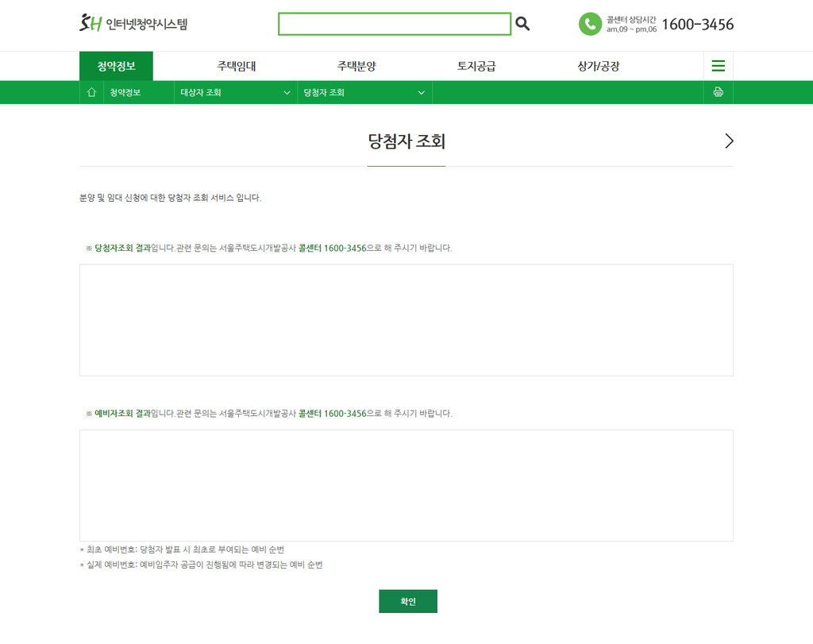The height and width of the screenshot is (644, 813).
Task: Click 청약정보 in the breadcrumb trail
Action: [x=127, y=92]
